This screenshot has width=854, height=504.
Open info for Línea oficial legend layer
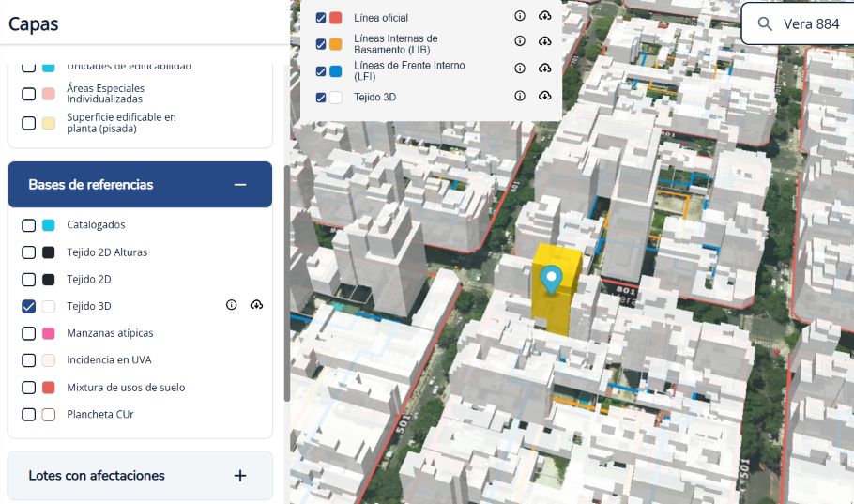520,16
